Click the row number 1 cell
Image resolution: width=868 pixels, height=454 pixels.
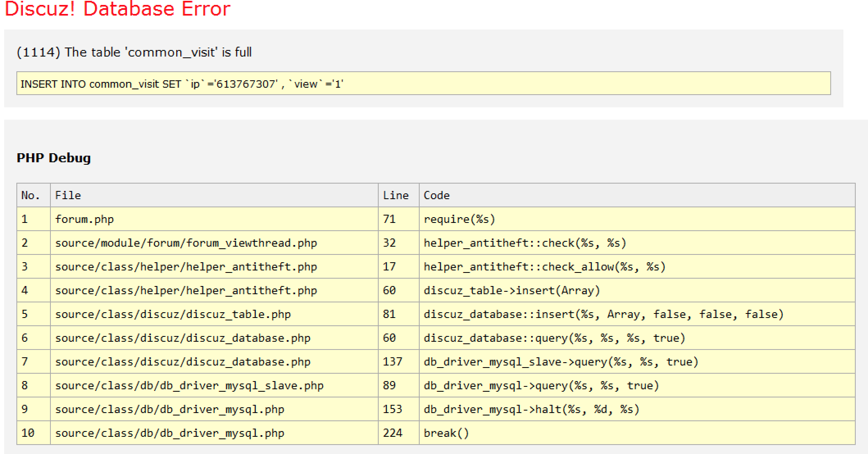[34, 219]
